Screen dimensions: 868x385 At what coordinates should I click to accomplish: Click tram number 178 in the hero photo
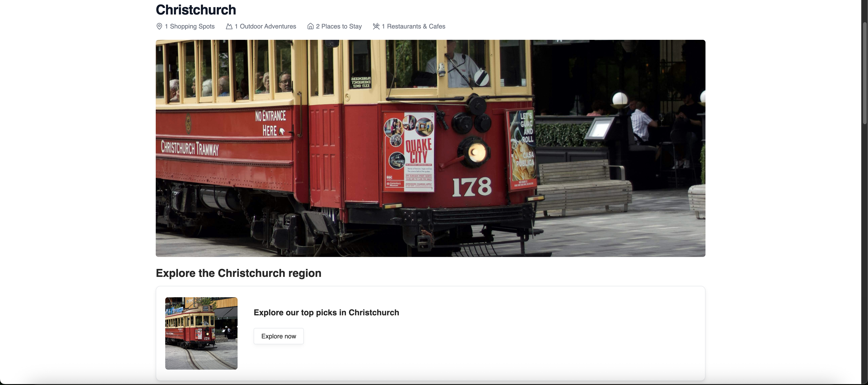pyautogui.click(x=472, y=187)
